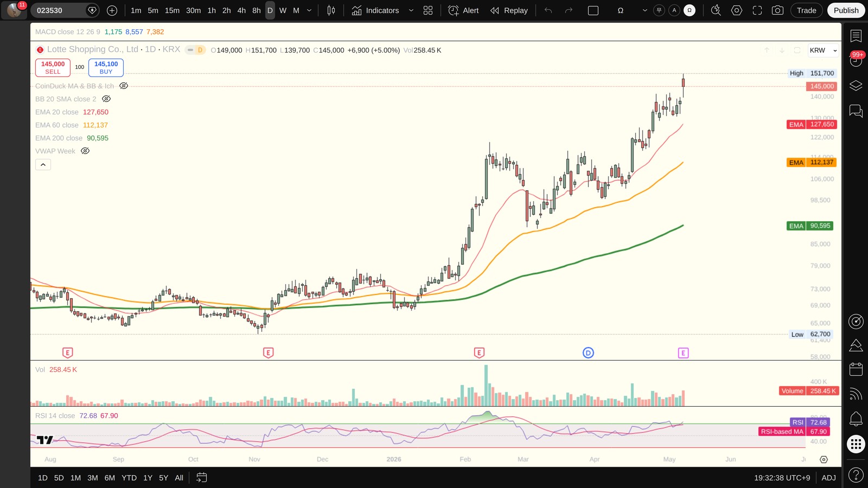Select the 6M date range
868x488 pixels.
(x=110, y=478)
